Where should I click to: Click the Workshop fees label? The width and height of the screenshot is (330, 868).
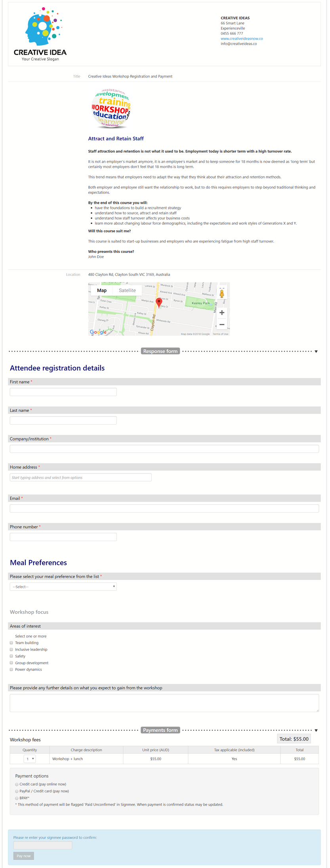click(x=25, y=740)
